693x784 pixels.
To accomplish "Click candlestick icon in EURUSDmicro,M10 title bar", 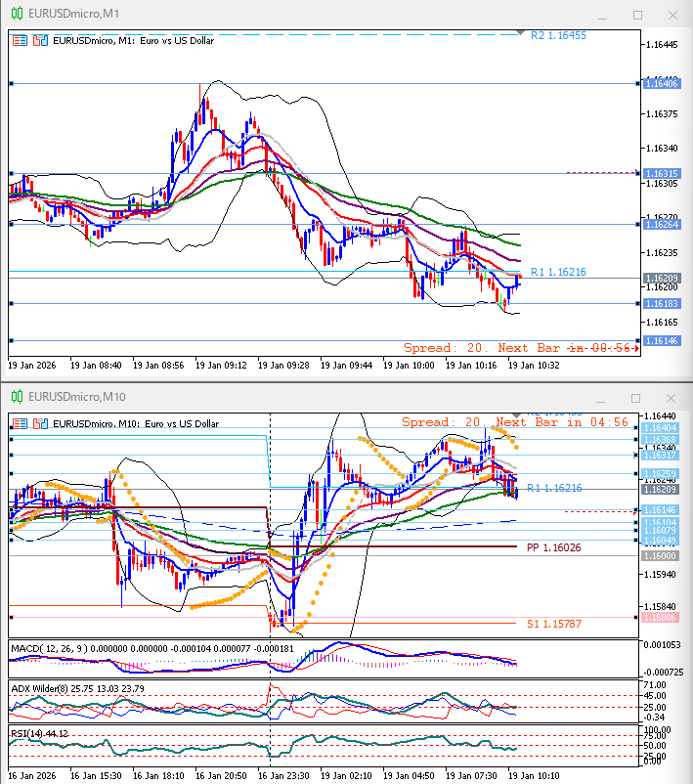I will [16, 397].
